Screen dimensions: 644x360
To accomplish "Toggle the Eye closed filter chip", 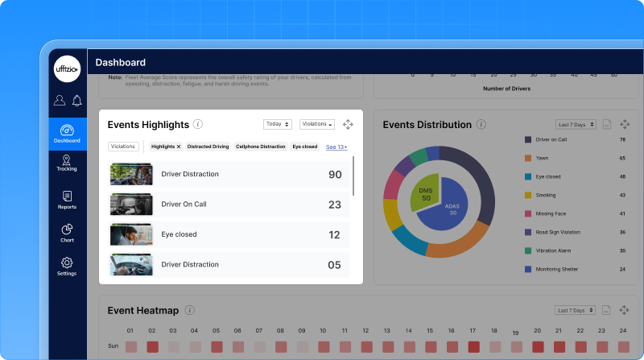I will pyautogui.click(x=305, y=147).
